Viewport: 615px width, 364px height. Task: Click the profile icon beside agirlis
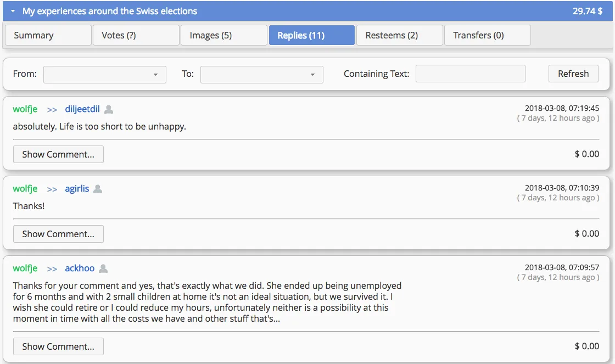(x=98, y=189)
